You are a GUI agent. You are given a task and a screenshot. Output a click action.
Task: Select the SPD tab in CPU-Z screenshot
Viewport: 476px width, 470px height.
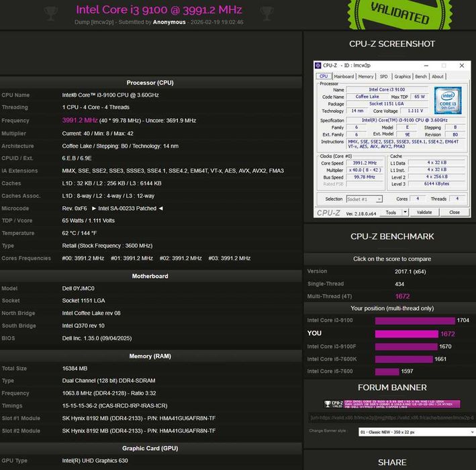tap(384, 77)
